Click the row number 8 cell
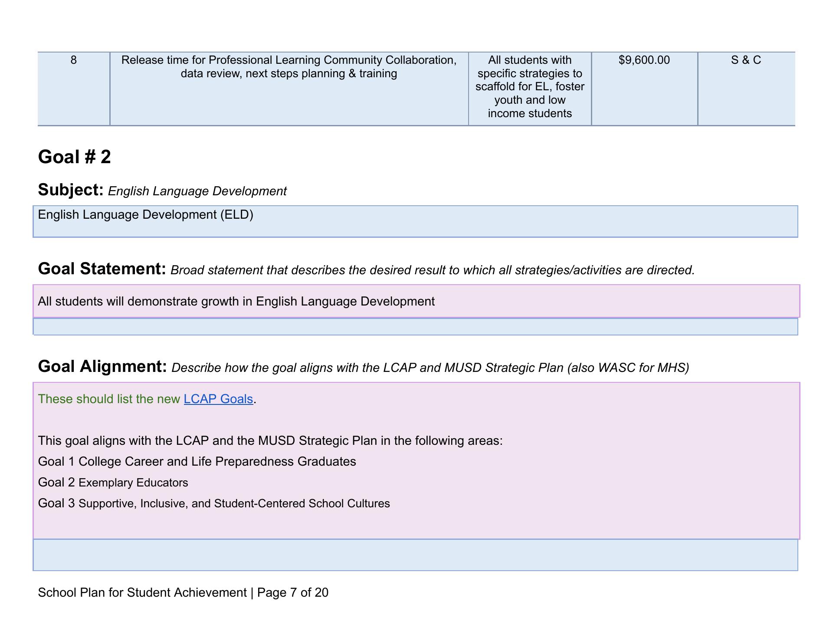 (x=73, y=60)
